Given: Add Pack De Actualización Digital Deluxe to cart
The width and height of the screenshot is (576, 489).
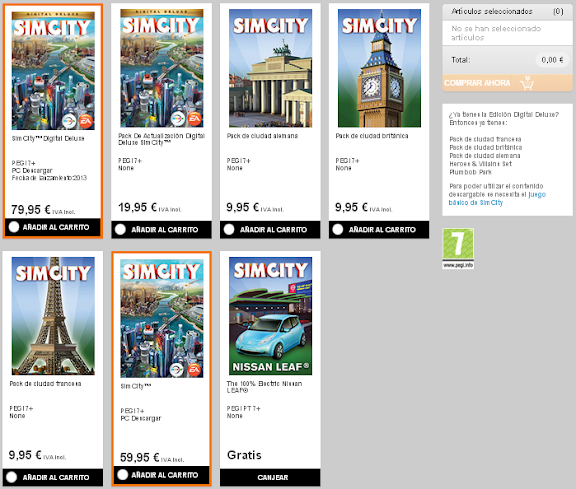Looking at the screenshot, I should (x=162, y=230).
